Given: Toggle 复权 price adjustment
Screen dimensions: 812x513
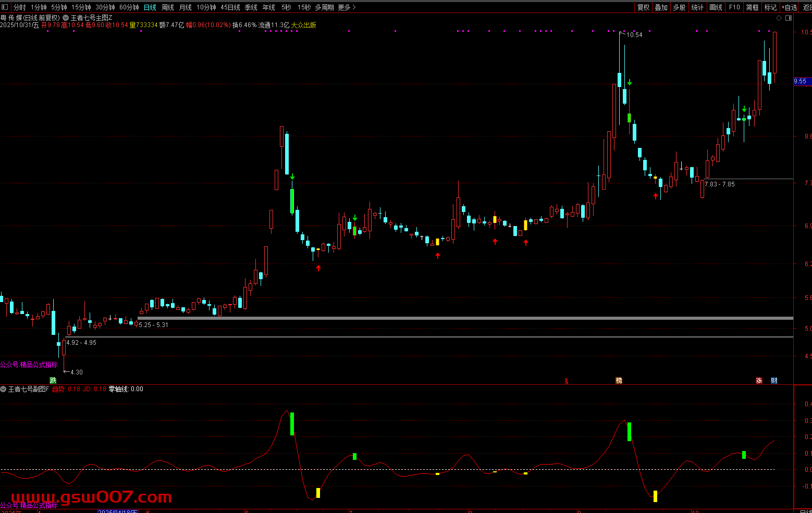Looking at the screenshot, I should (x=644, y=7).
